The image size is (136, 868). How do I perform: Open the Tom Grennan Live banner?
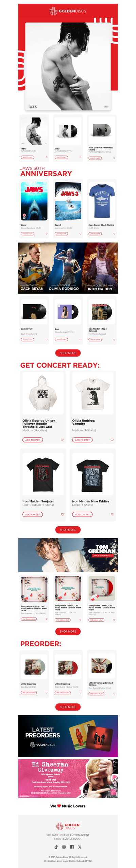click(x=68, y=555)
